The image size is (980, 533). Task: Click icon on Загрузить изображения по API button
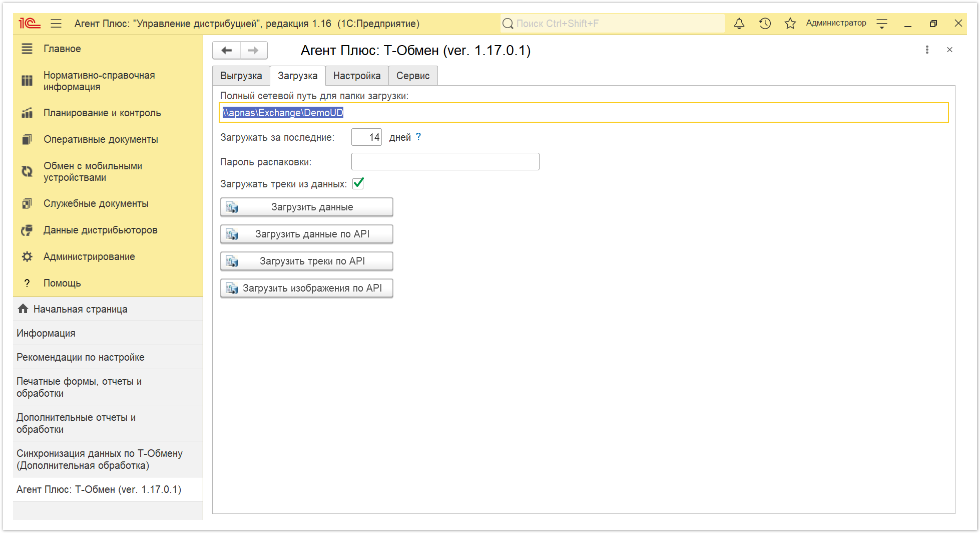[232, 288]
